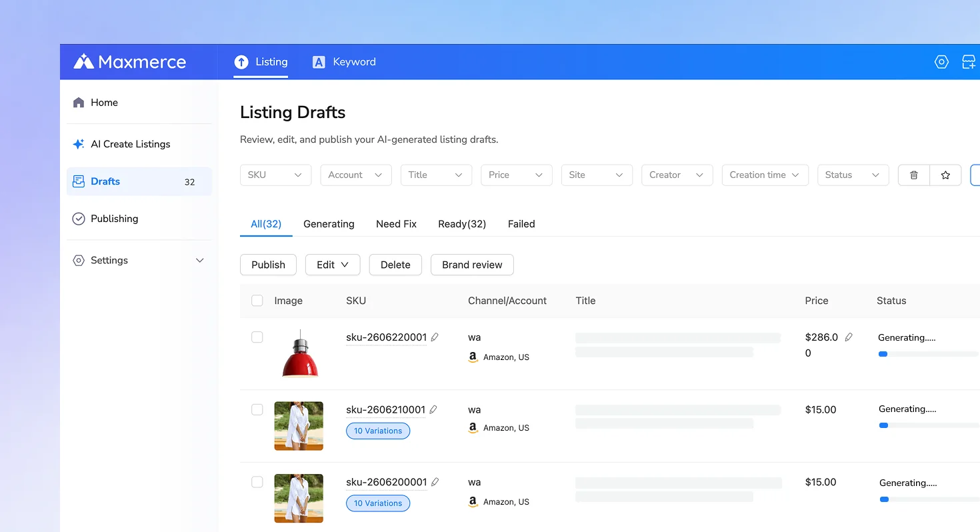
Task: Click the star favorites icon
Action: (x=945, y=175)
